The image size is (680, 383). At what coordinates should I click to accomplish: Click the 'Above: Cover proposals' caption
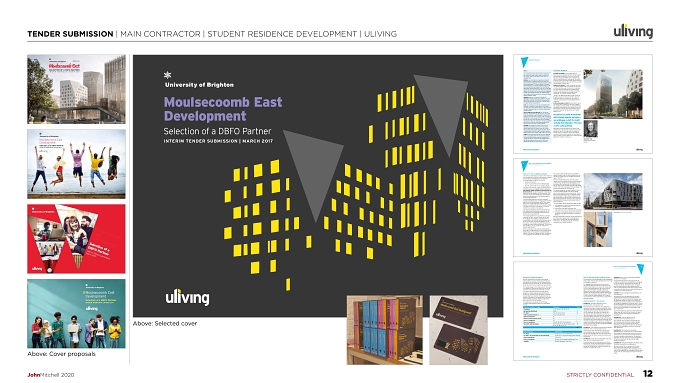61,354
